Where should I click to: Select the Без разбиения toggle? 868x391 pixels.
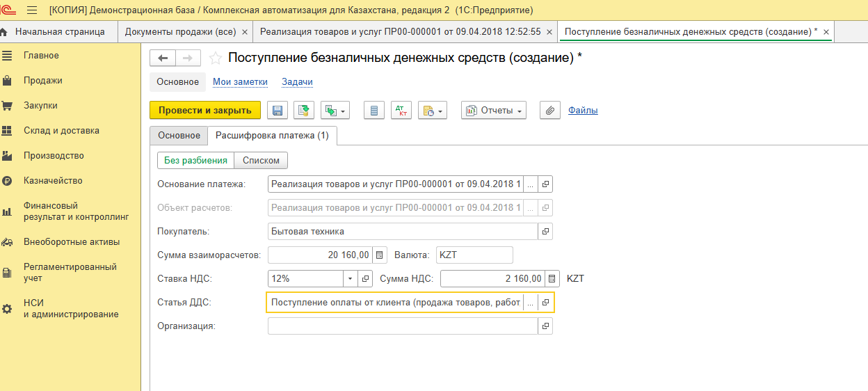pos(195,161)
